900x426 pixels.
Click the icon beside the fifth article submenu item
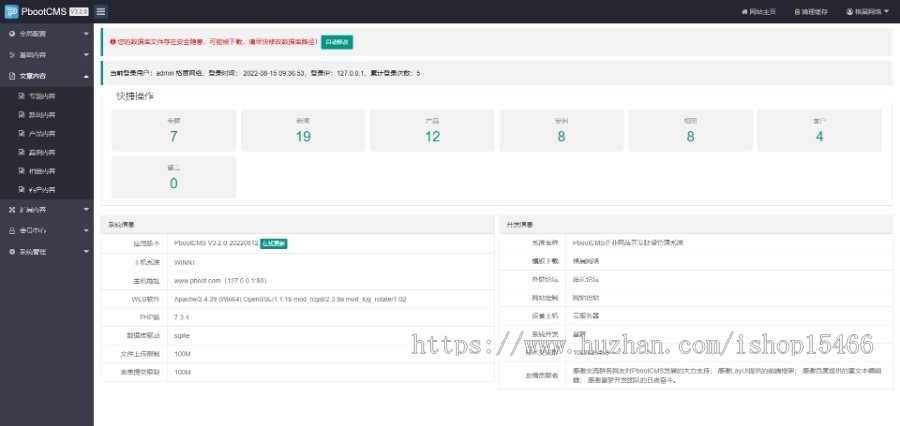(22, 171)
